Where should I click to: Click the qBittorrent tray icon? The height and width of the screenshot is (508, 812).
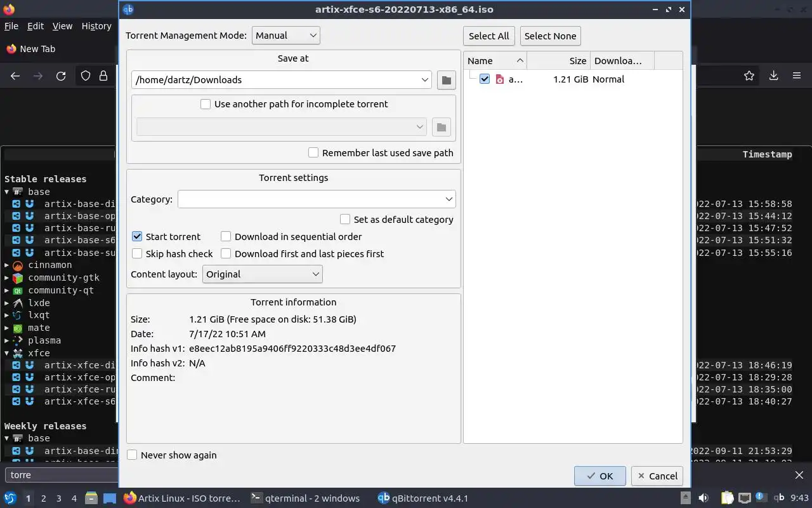point(780,498)
